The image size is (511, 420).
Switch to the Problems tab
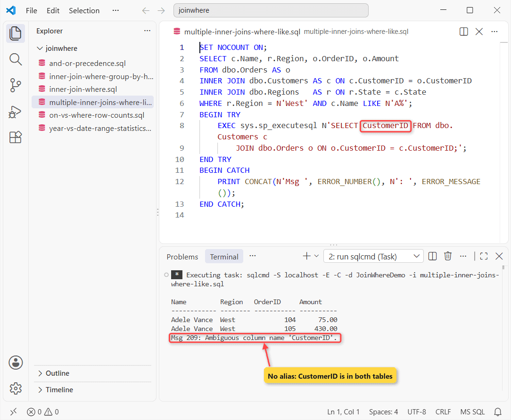tap(182, 257)
